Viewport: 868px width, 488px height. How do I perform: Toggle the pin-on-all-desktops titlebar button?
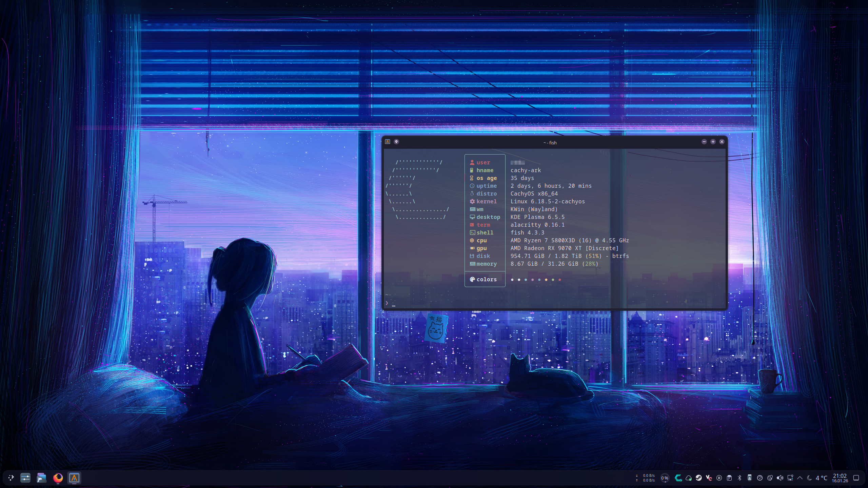coord(396,142)
